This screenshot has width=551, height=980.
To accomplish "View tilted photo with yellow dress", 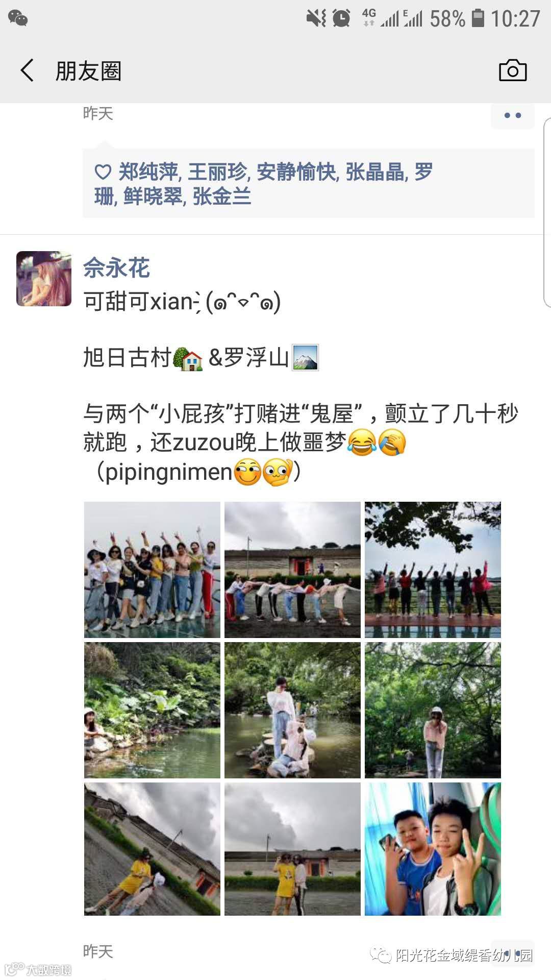I will tap(152, 849).
